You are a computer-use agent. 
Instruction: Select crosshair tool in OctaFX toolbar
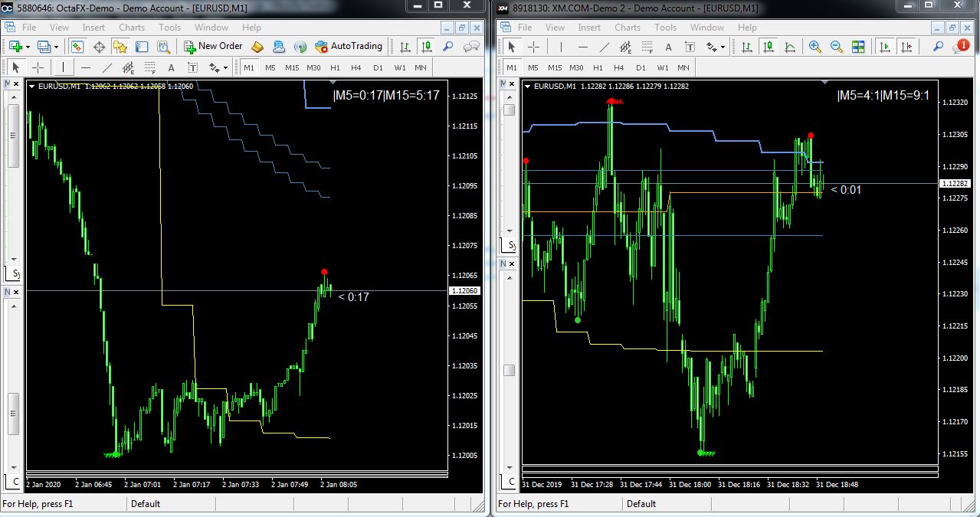click(x=38, y=67)
